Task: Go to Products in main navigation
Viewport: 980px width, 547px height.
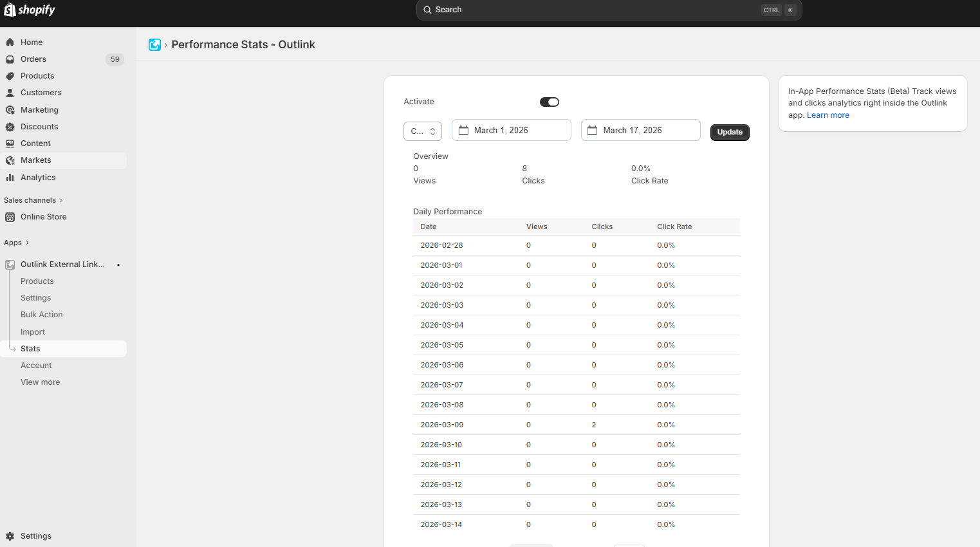Action: pyautogui.click(x=64, y=76)
